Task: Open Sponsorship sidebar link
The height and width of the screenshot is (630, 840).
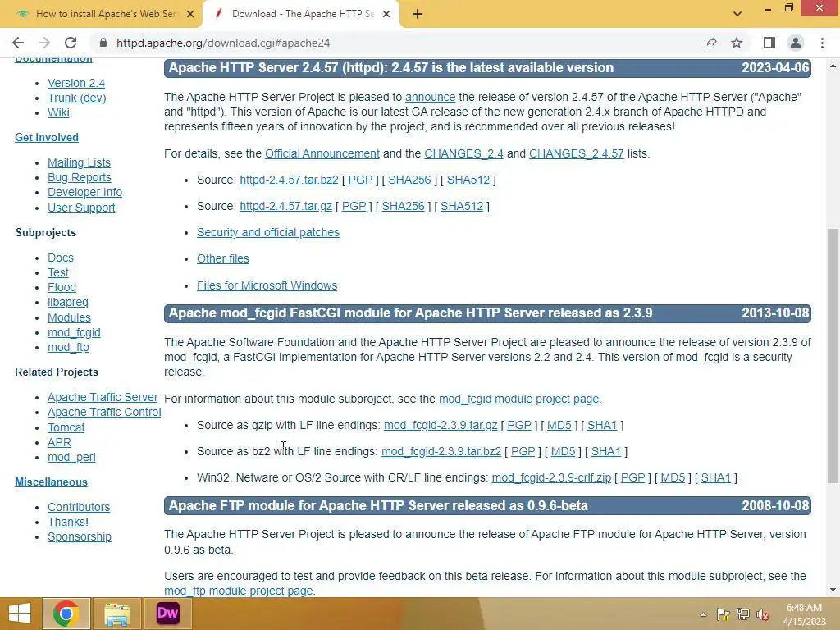Action: (x=80, y=536)
